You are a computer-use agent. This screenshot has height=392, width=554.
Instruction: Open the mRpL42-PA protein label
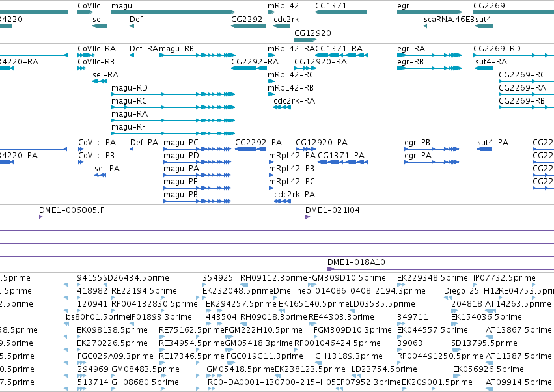[292, 156]
